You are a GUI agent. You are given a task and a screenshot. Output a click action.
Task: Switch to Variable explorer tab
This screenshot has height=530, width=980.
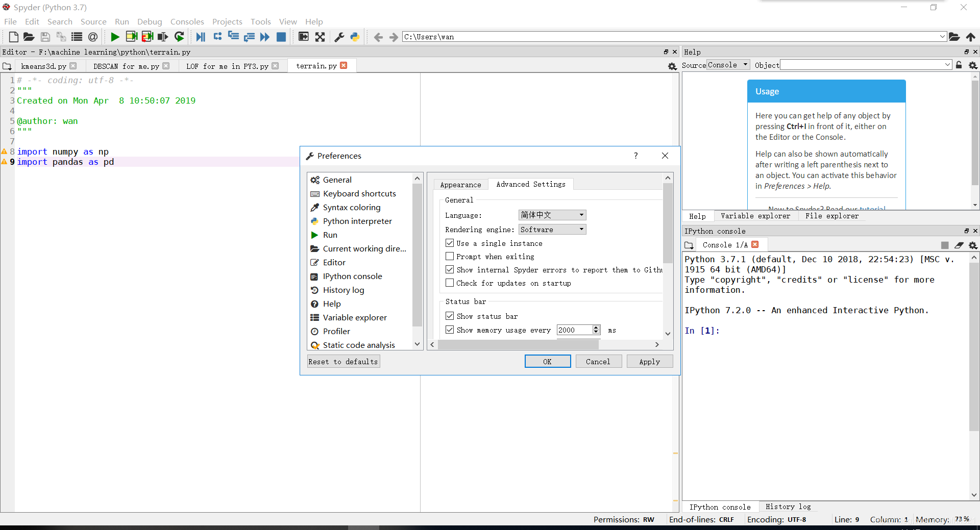tap(755, 216)
